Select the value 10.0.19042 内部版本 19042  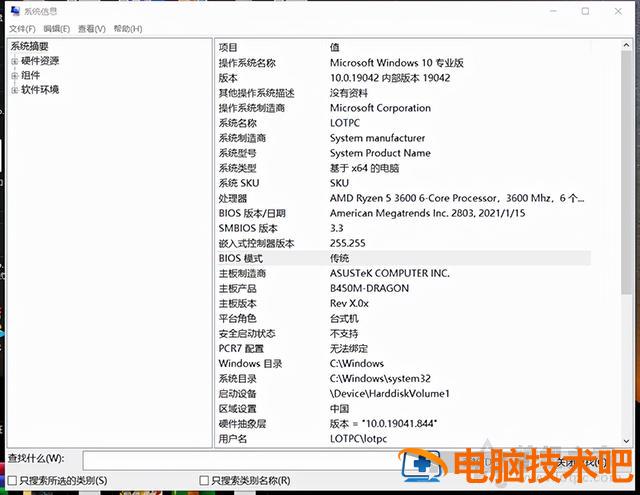click(390, 78)
